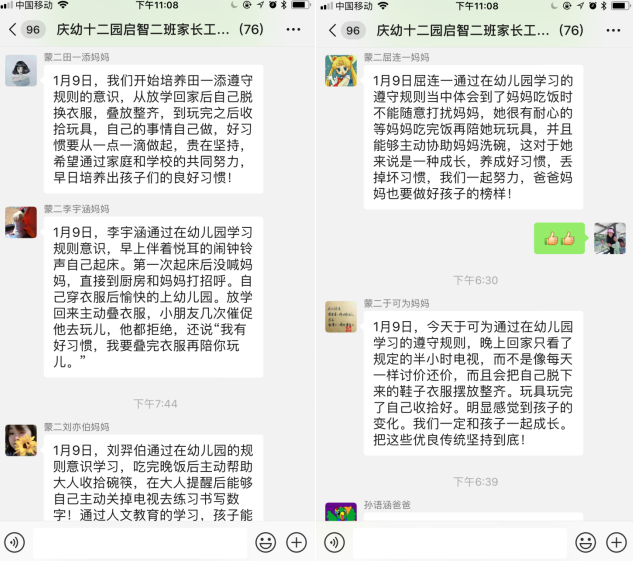
Task: Tap the back arrow in left chat
Action: coord(13,29)
